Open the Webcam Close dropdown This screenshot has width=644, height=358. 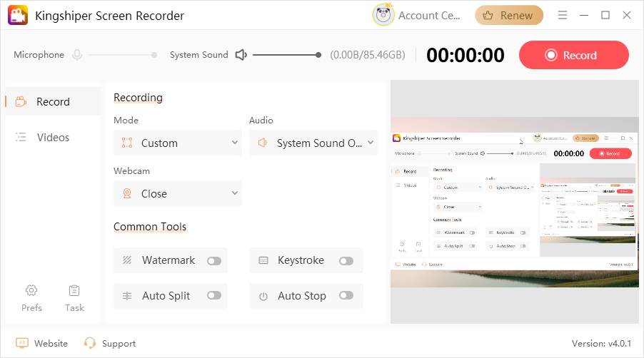click(x=178, y=193)
